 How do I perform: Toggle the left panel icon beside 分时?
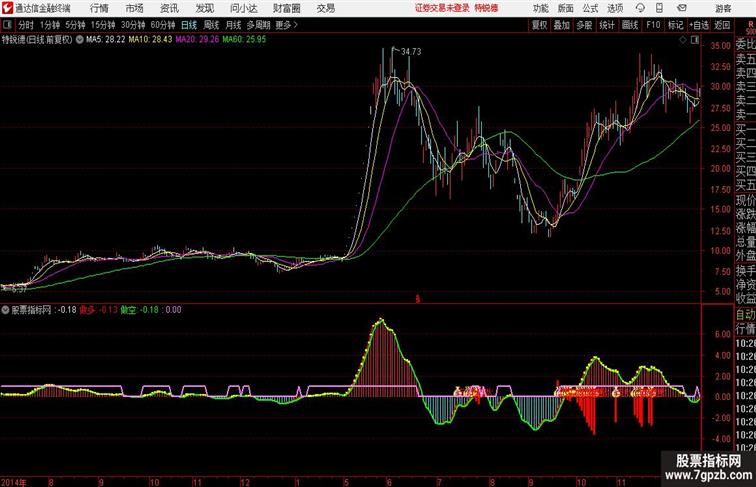[x=7, y=25]
